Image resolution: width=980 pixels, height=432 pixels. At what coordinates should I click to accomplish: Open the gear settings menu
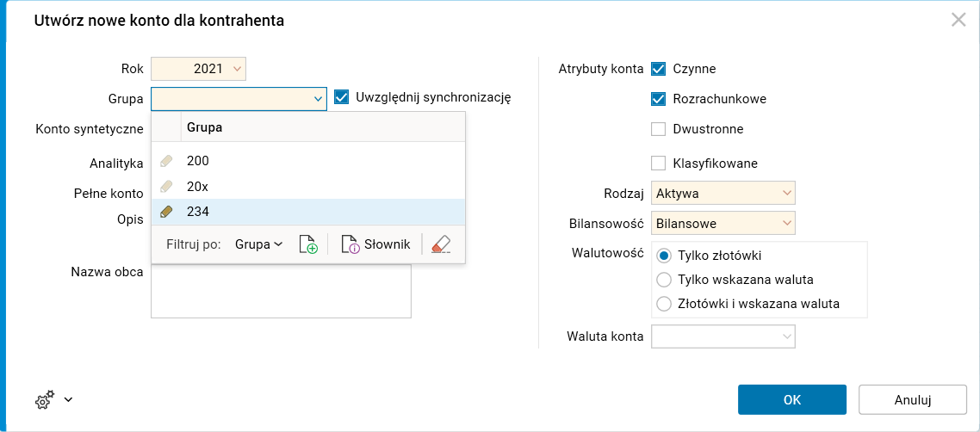53,399
